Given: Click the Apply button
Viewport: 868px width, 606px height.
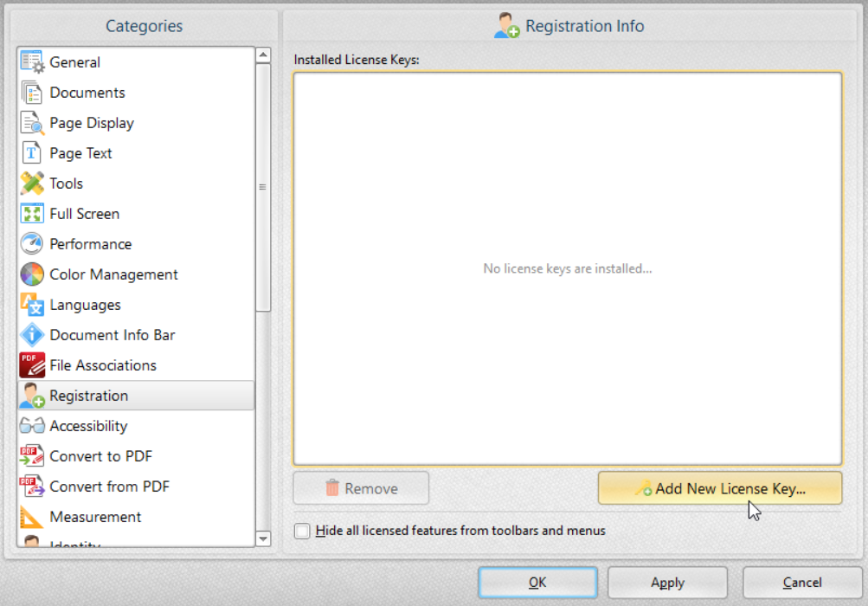Looking at the screenshot, I should 667,582.
